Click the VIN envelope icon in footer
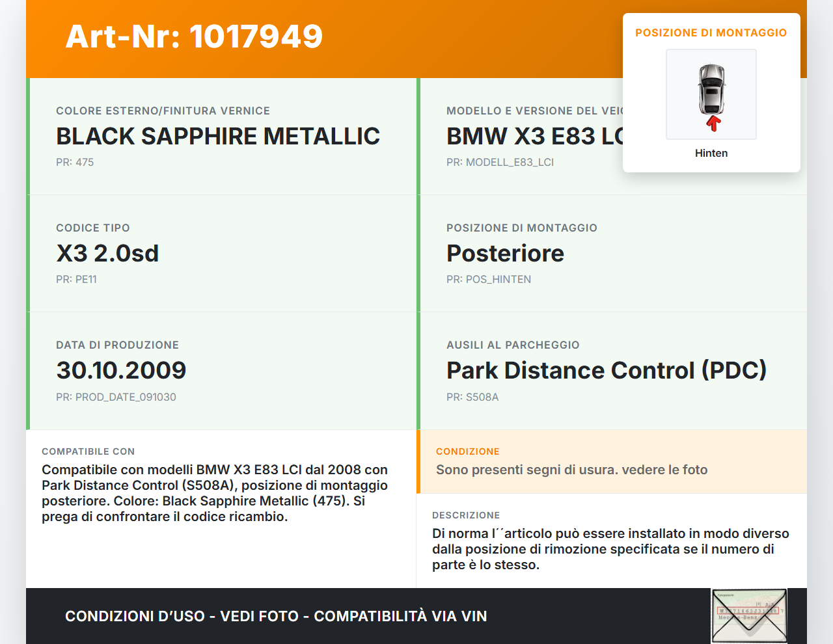Screen dimensions: 833x644 (749, 615)
